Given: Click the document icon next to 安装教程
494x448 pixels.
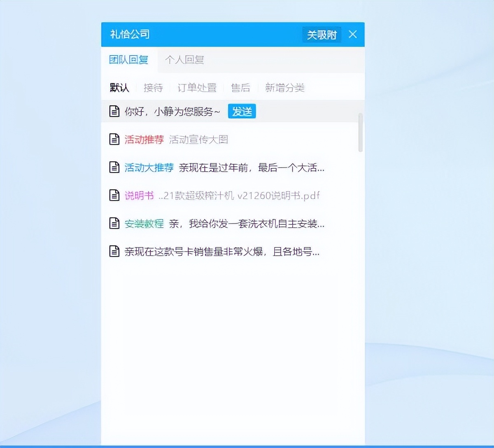Looking at the screenshot, I should click(114, 223).
